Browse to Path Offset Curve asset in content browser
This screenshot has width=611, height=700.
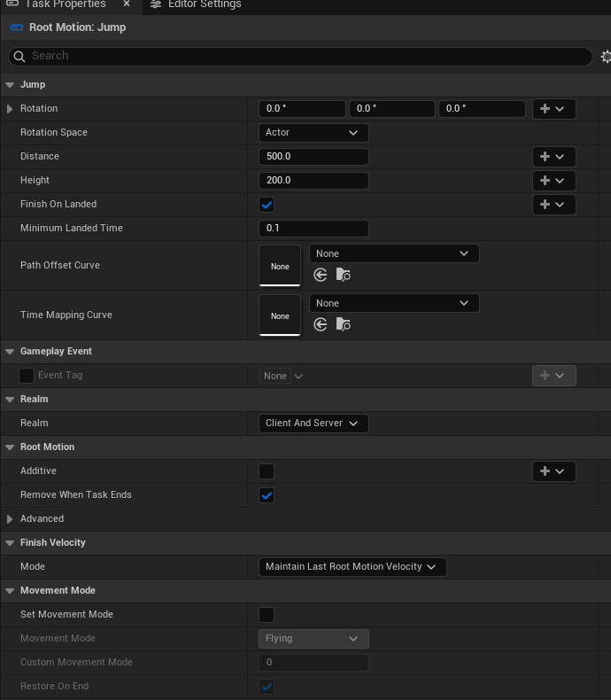343,275
